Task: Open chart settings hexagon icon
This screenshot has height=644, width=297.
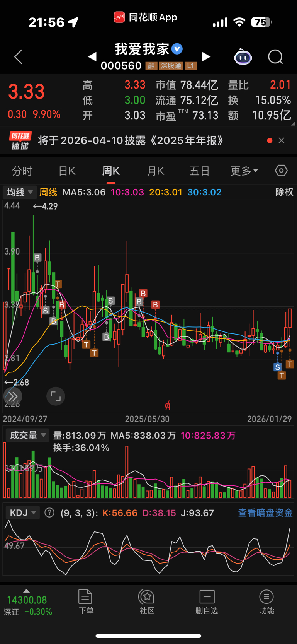Action: pos(281,171)
